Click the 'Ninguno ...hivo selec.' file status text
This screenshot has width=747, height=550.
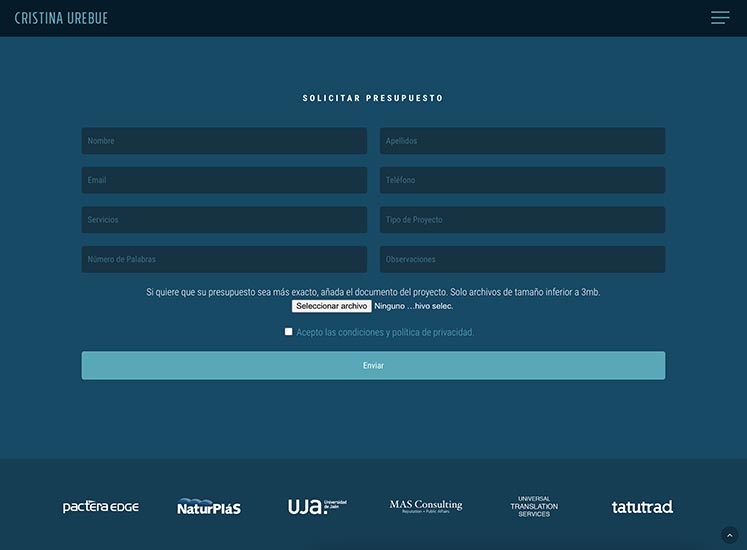pos(413,306)
